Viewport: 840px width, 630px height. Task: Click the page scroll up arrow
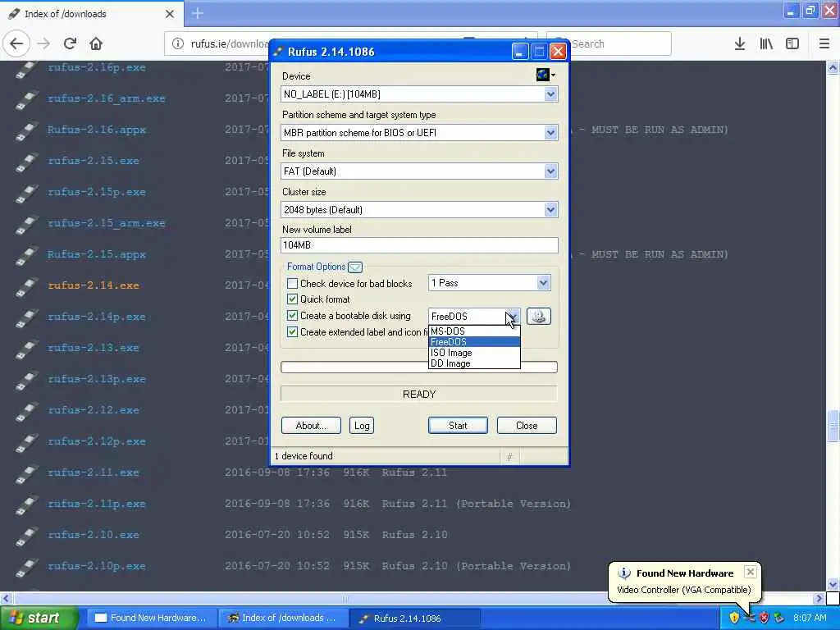[833, 67]
